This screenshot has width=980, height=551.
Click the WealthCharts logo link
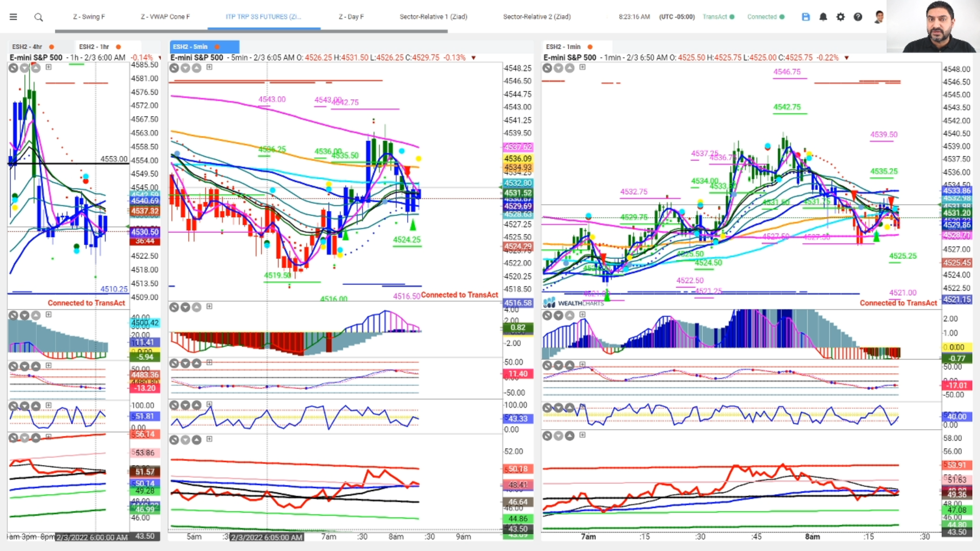click(574, 303)
